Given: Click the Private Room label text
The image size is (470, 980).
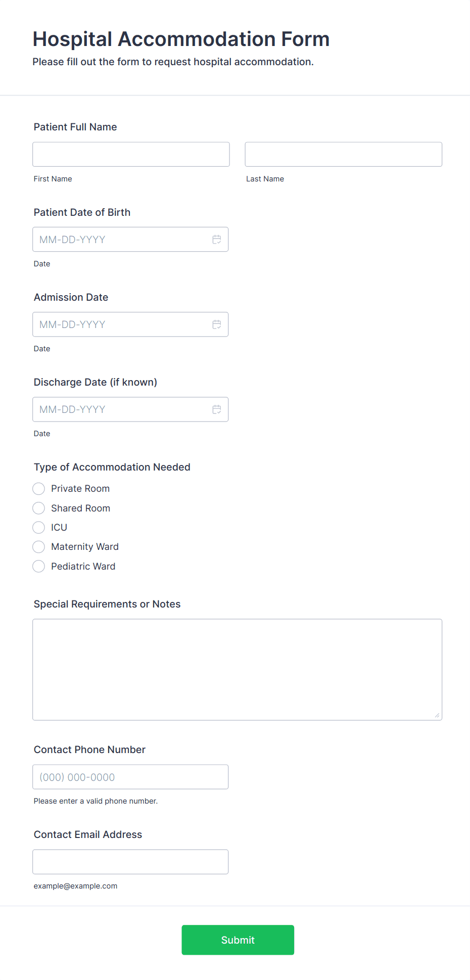Looking at the screenshot, I should tap(80, 489).
